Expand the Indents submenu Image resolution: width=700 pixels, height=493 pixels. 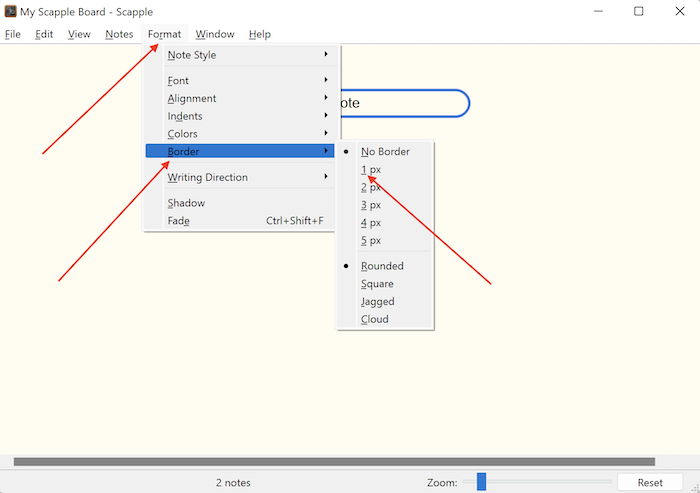point(240,116)
